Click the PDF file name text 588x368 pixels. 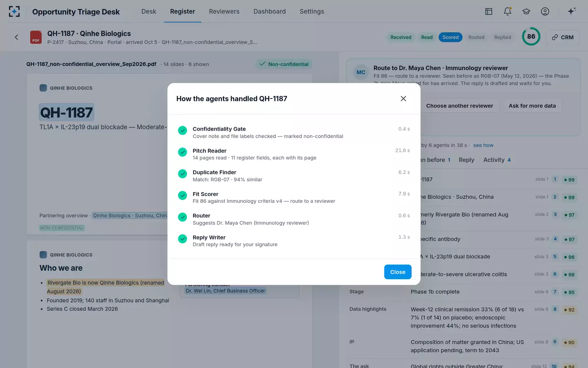pyautogui.click(x=91, y=64)
